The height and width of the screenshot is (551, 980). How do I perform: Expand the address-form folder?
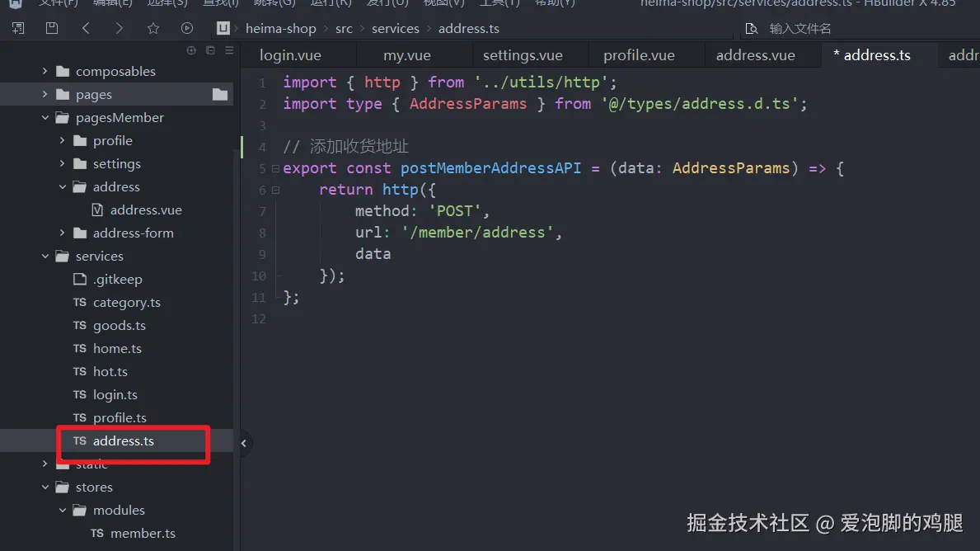[x=63, y=233]
